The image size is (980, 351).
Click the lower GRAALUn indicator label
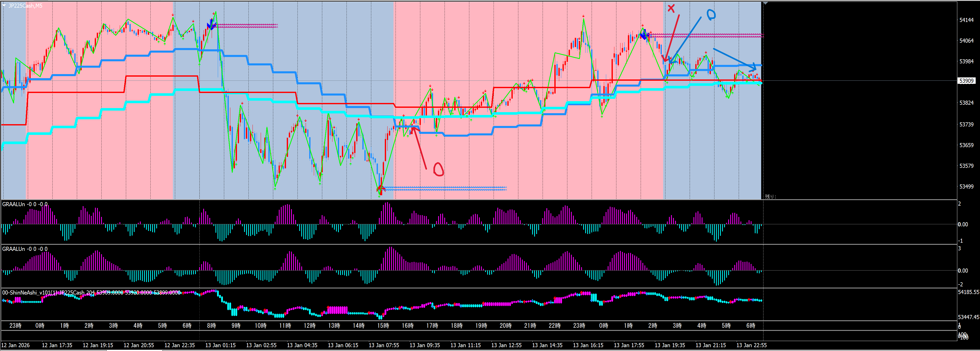pos(25,249)
